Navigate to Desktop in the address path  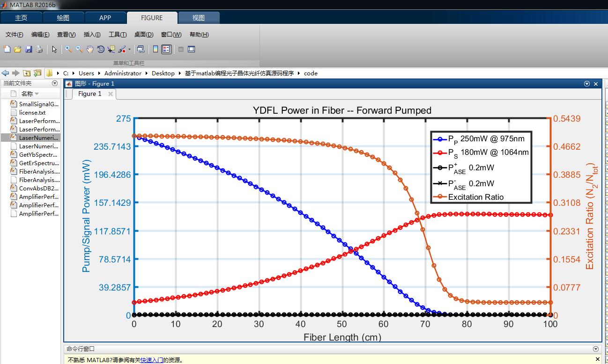click(x=163, y=73)
